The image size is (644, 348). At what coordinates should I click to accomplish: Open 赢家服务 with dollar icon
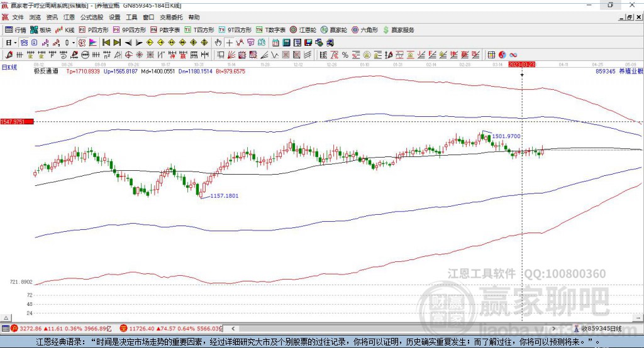click(398, 30)
